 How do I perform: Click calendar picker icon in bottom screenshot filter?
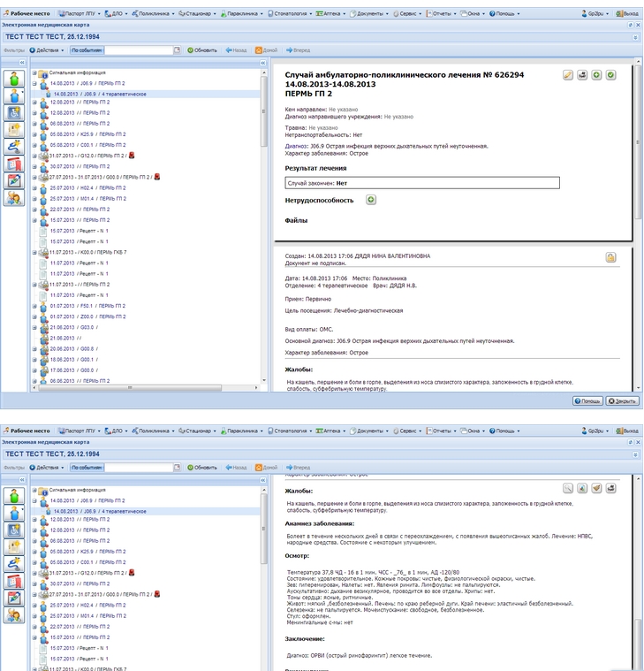pyautogui.click(x=177, y=468)
